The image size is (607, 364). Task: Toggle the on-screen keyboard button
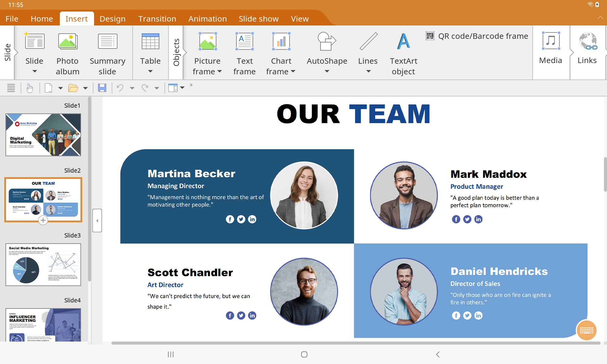(x=586, y=330)
